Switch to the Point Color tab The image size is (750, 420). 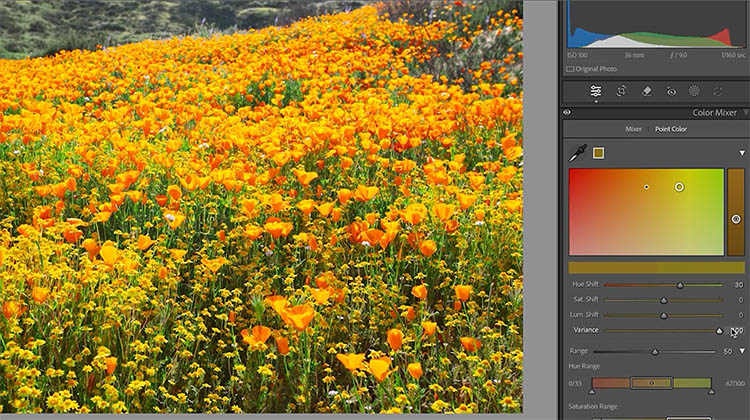click(671, 129)
